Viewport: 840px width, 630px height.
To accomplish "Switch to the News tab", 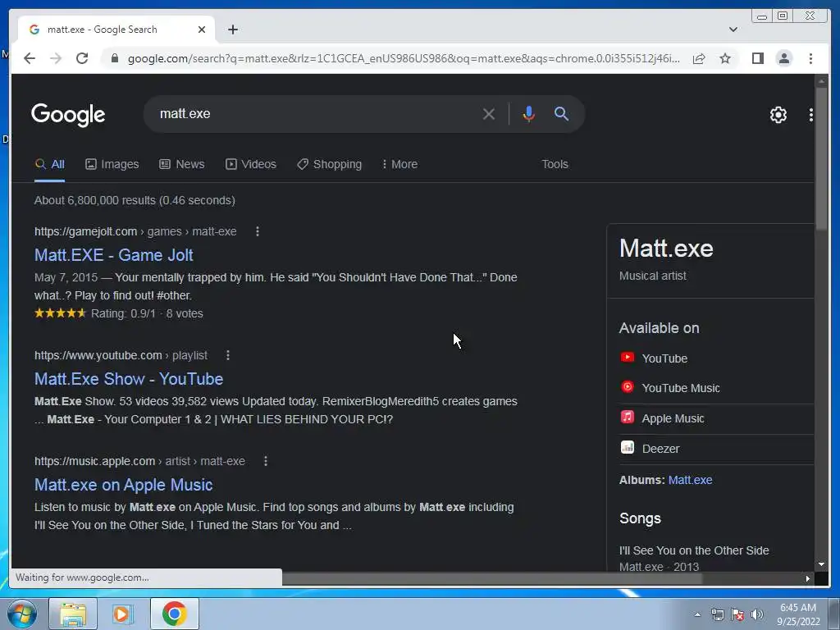I will (181, 164).
